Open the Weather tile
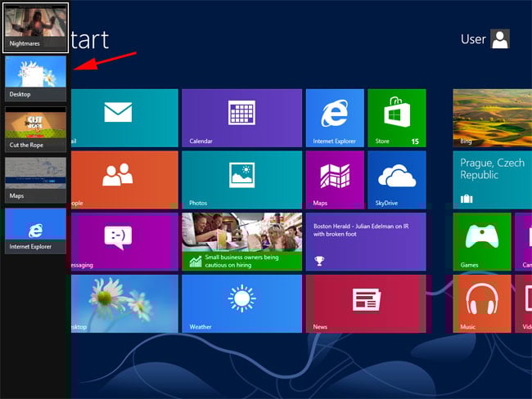Image resolution: width=532 pixels, height=399 pixels. point(242,303)
